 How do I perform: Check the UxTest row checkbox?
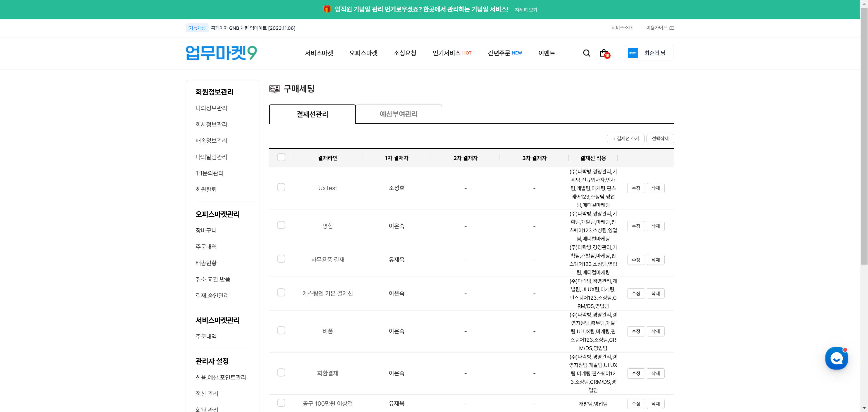coord(281,187)
